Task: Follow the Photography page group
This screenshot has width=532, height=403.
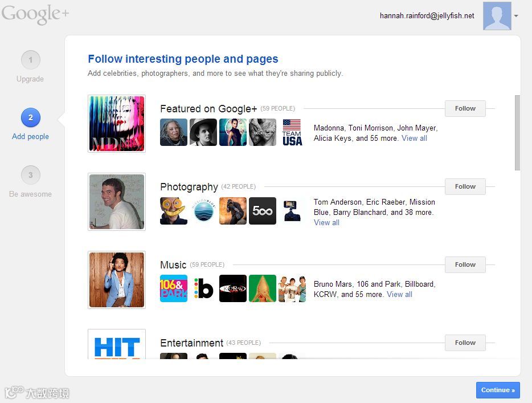Action: (x=465, y=186)
